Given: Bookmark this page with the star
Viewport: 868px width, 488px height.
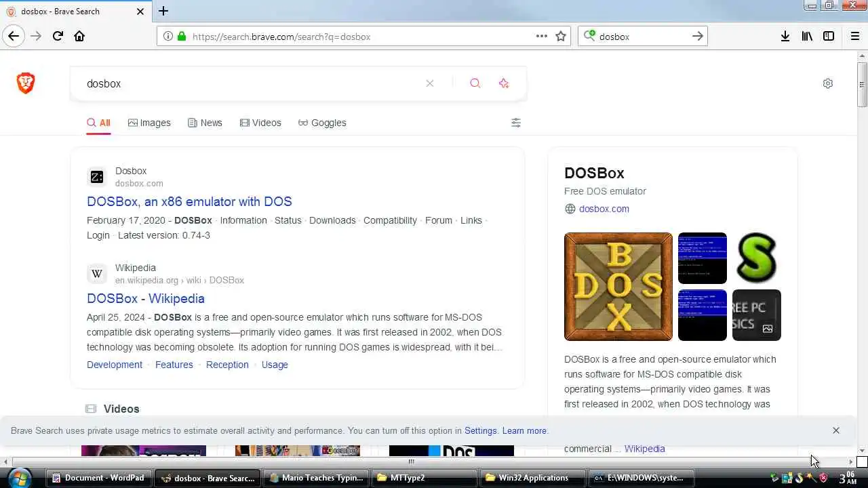Looking at the screenshot, I should click(x=561, y=37).
